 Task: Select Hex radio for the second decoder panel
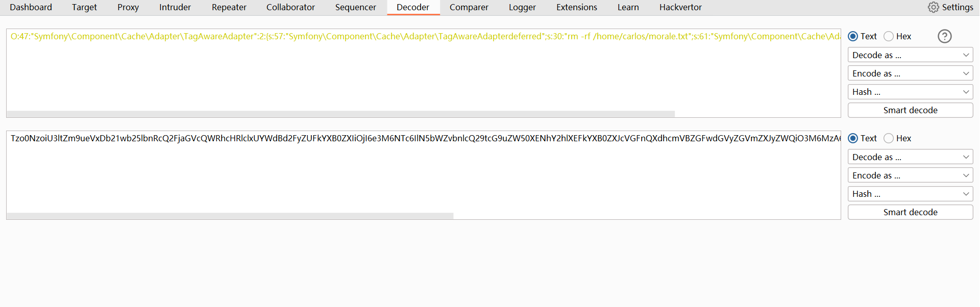889,138
